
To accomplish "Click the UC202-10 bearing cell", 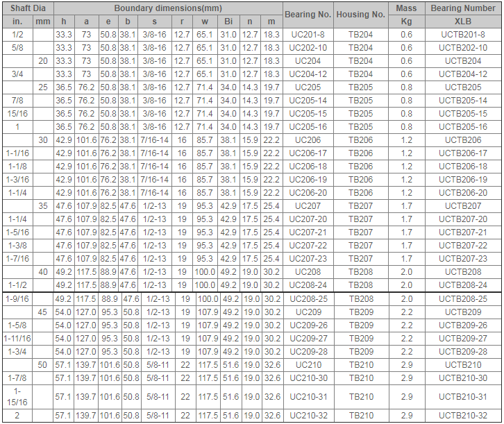I will pyautogui.click(x=308, y=48).
